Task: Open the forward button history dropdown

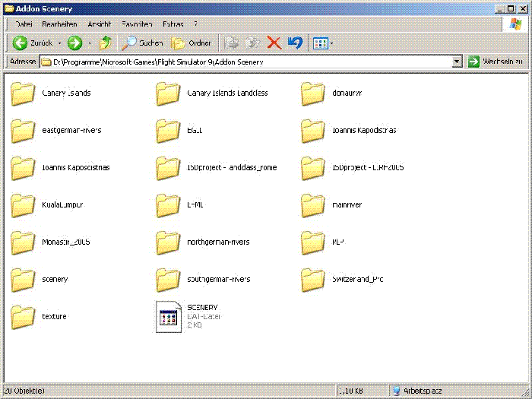Action: pyautogui.click(x=90, y=43)
